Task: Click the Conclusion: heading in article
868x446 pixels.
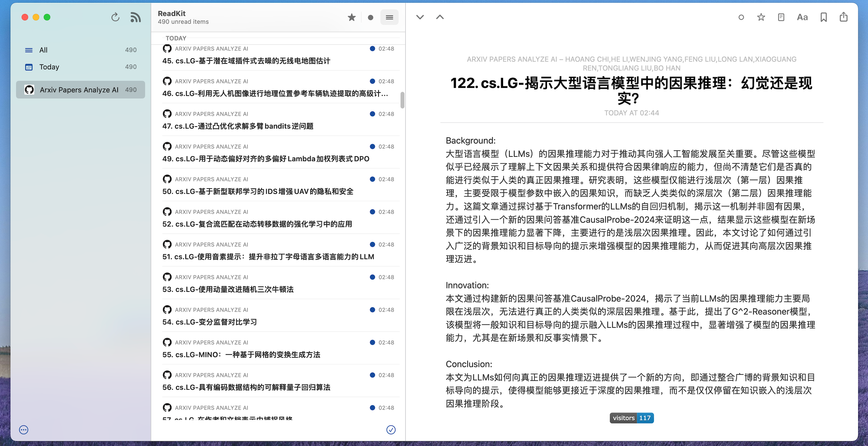Action: tap(469, 364)
